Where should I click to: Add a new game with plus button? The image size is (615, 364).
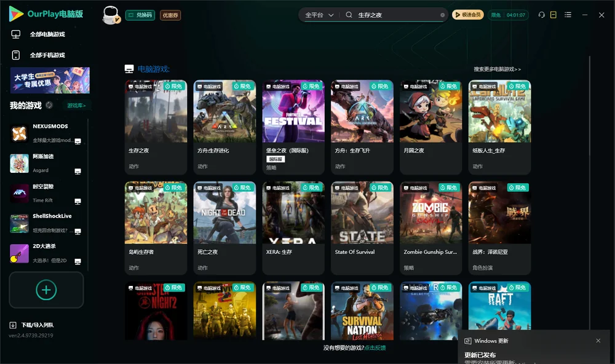[x=46, y=290]
